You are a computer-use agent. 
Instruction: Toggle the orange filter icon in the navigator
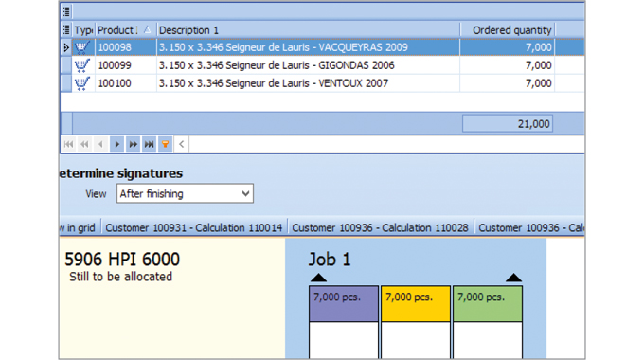coord(165,144)
